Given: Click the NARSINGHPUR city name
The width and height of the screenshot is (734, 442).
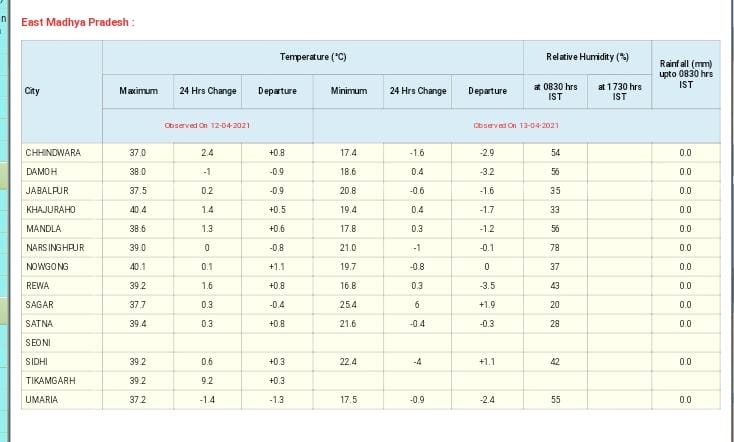Looking at the screenshot, I should [x=55, y=248].
